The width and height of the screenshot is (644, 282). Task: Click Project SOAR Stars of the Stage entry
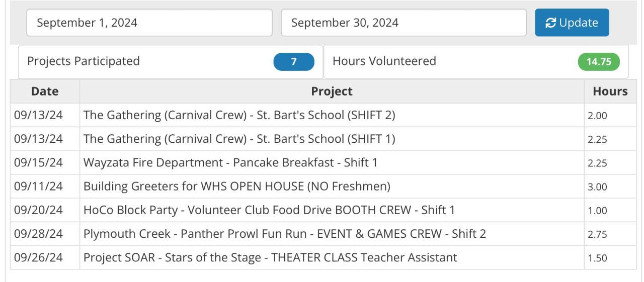coord(270,258)
